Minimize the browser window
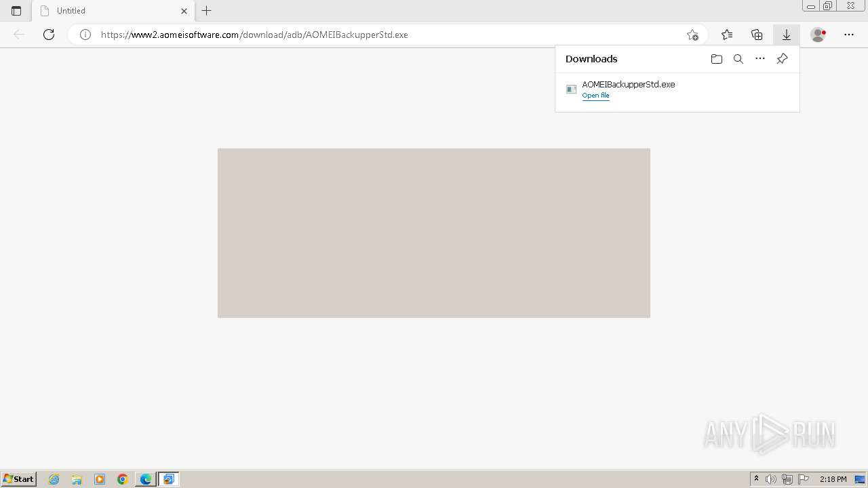This screenshot has height=488, width=868. click(x=810, y=6)
